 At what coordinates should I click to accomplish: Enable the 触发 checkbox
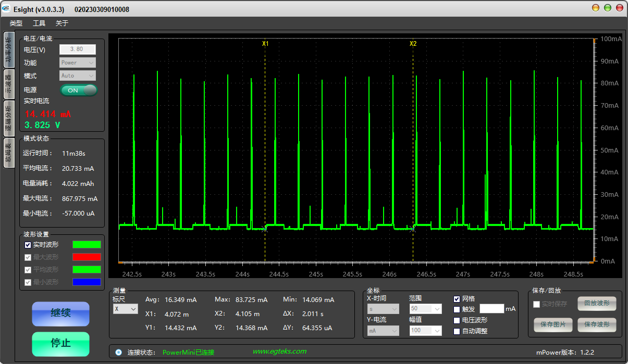[457, 309]
